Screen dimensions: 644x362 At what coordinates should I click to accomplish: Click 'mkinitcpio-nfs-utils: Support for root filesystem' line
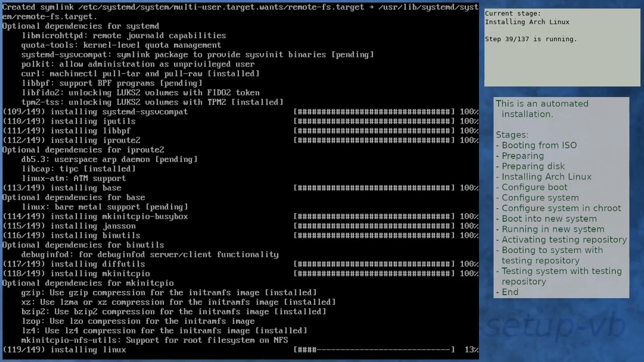154,340
